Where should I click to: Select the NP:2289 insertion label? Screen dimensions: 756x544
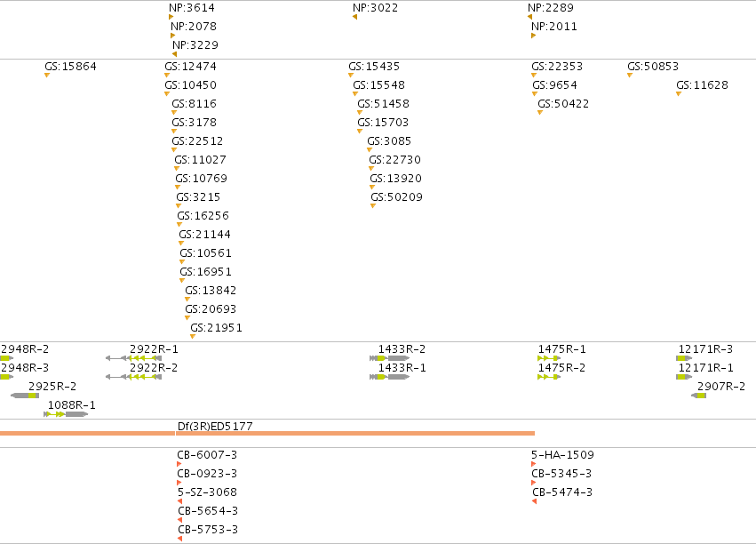coord(551,8)
